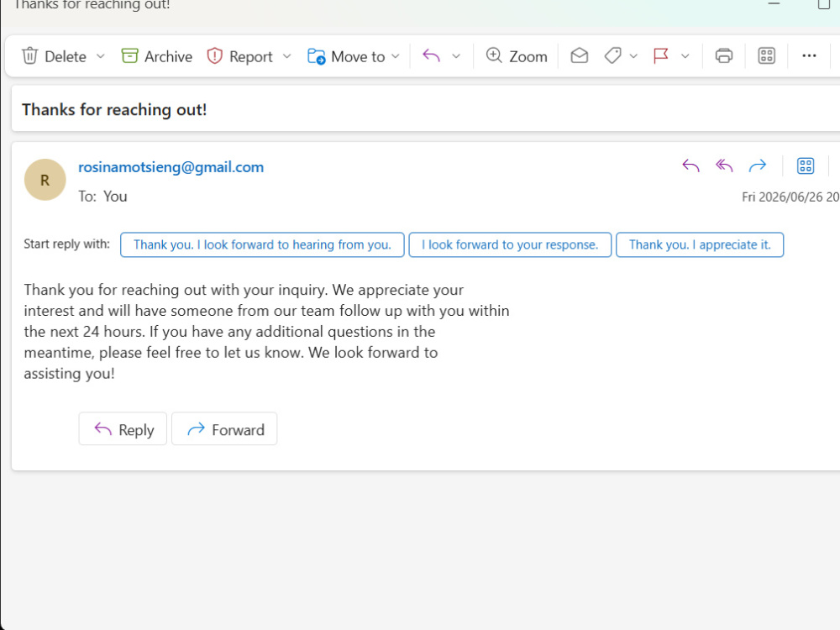Click the date 'Fri 2026/06/26'
This screenshot has height=630, width=840.
coord(782,197)
